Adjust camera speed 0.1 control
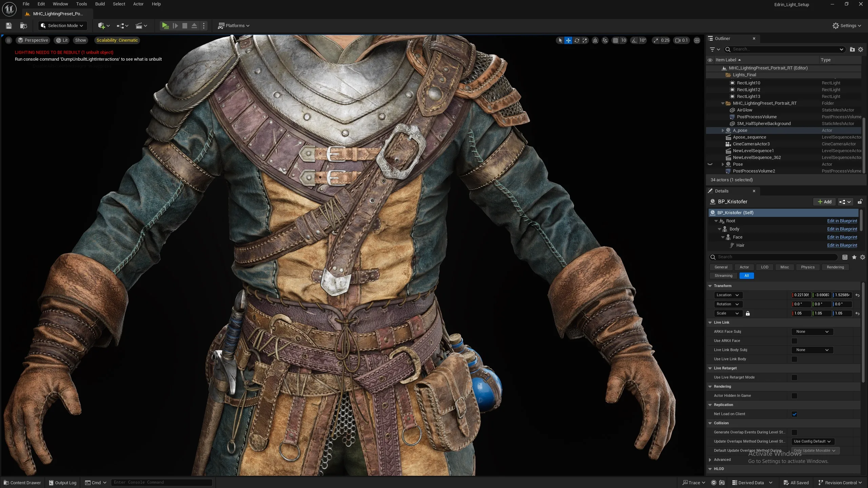This screenshot has width=868, height=488. click(x=682, y=40)
